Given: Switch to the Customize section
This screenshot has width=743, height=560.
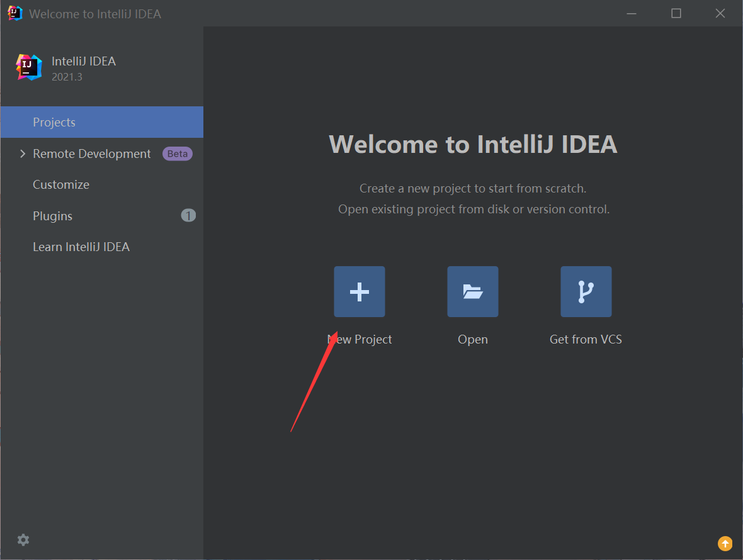Looking at the screenshot, I should (x=61, y=184).
